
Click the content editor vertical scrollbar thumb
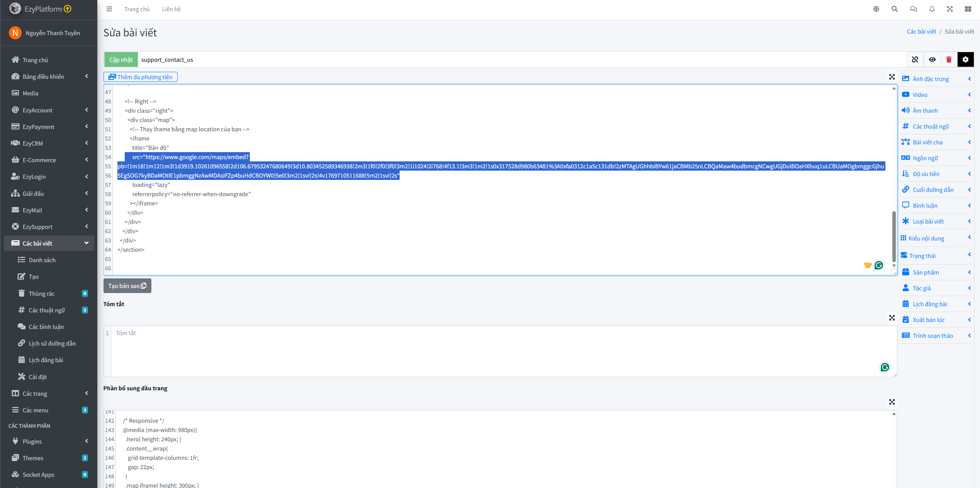pos(894,236)
